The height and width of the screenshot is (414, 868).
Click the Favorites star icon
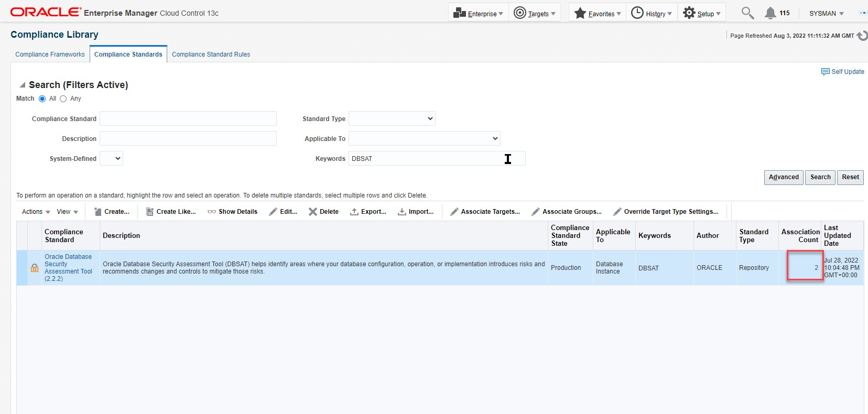click(x=580, y=13)
